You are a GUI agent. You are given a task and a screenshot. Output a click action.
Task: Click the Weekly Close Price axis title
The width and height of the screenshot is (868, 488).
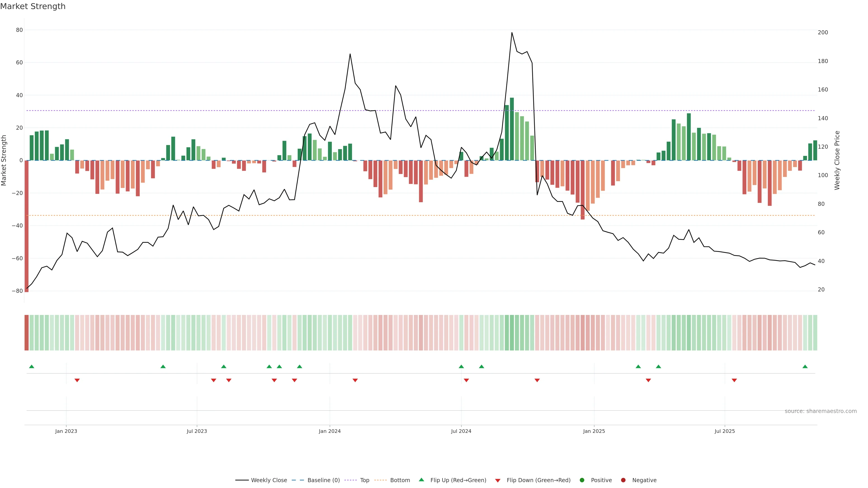click(837, 160)
